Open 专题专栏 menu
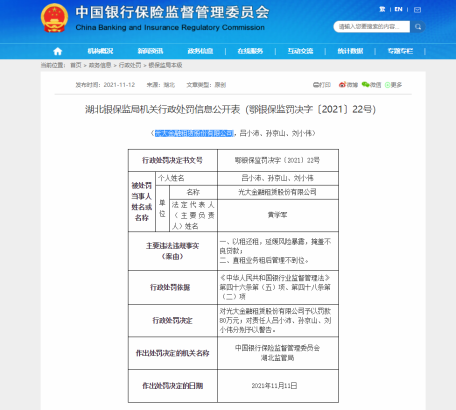Viewport: 456px width, 410px height. (400, 51)
